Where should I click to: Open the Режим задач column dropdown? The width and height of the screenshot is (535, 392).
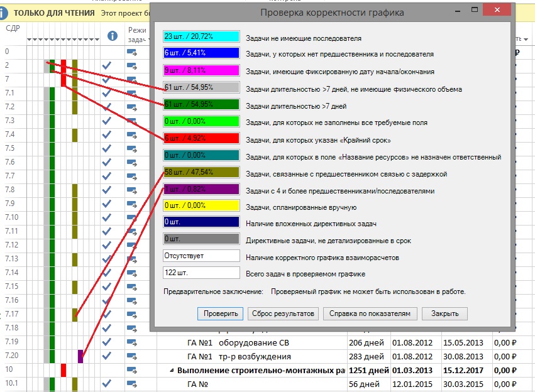click(149, 40)
